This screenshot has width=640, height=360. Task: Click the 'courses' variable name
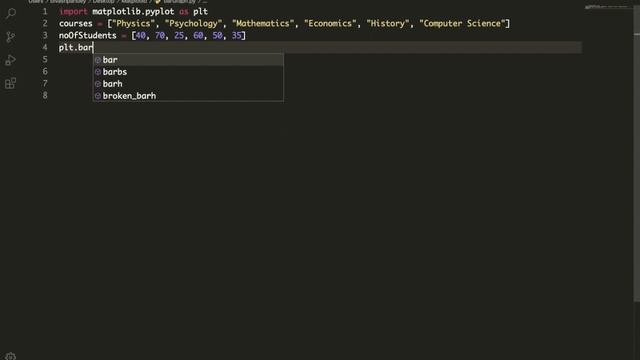[76, 24]
